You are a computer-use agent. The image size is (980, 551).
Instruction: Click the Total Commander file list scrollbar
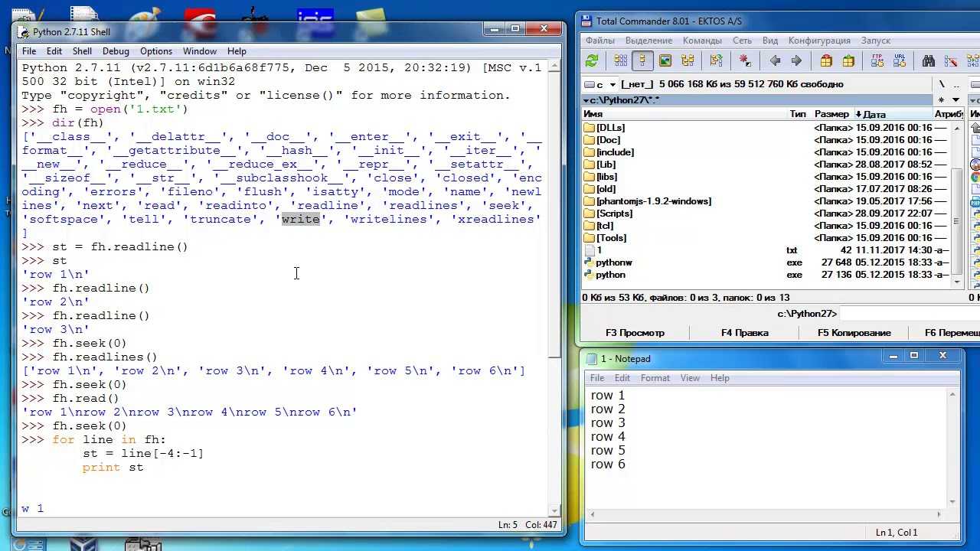tap(957, 204)
